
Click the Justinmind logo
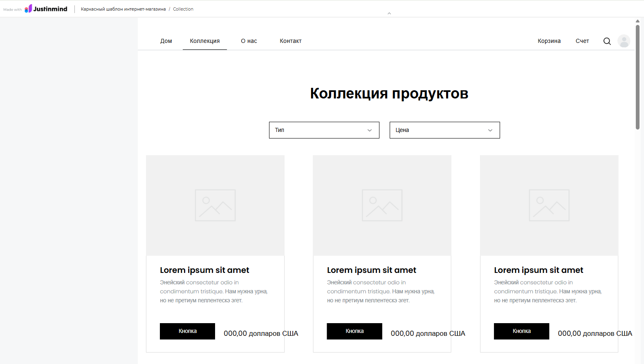[x=46, y=9]
